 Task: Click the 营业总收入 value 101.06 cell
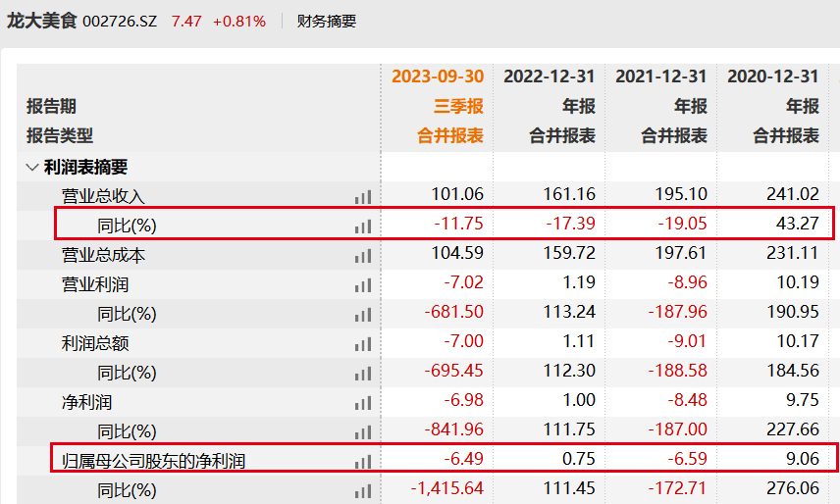click(457, 194)
